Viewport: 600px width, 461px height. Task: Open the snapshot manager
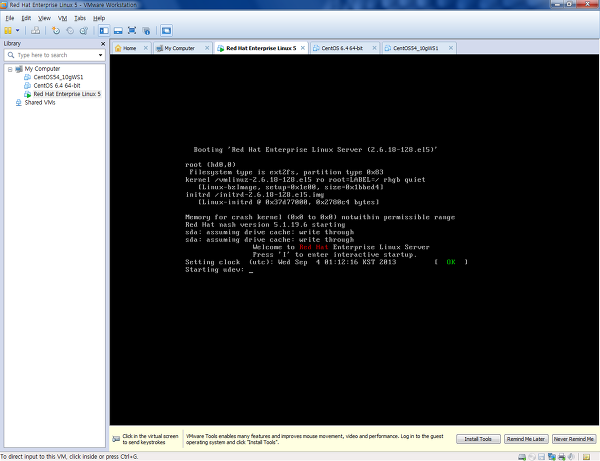(x=84, y=31)
